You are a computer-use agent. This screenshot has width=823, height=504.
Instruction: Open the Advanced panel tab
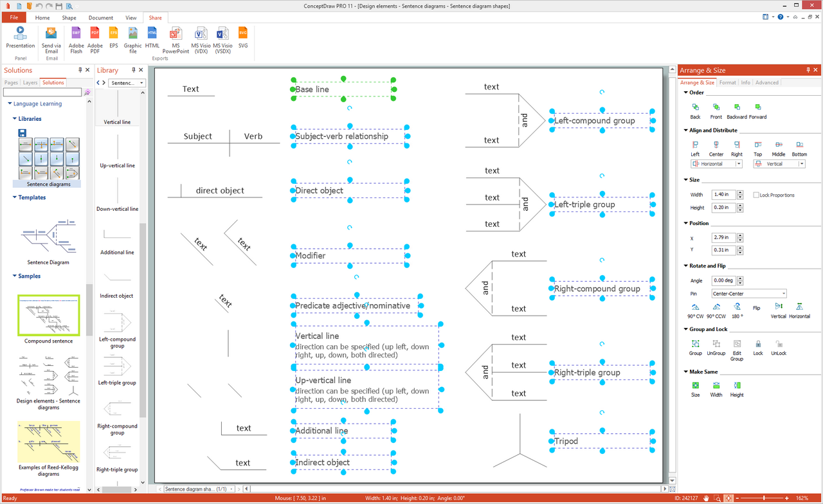766,82
